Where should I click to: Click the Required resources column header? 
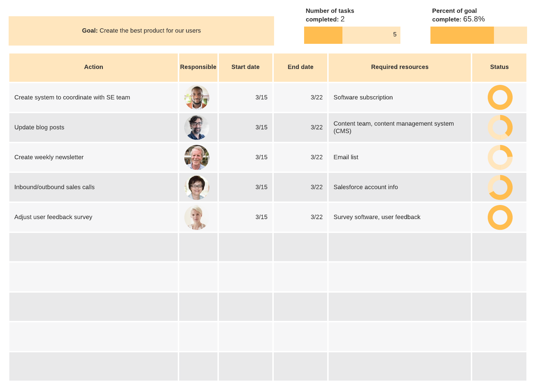(x=399, y=67)
